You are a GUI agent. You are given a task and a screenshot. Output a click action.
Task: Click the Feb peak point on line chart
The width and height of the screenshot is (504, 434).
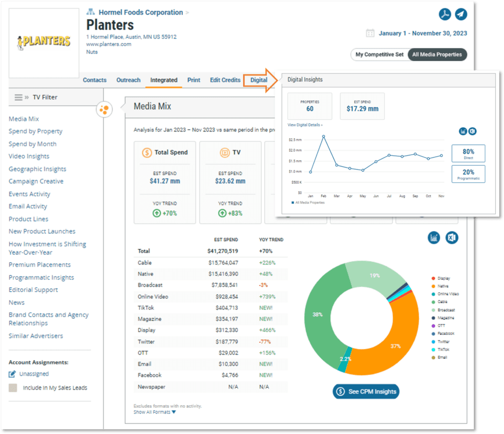(x=324, y=136)
